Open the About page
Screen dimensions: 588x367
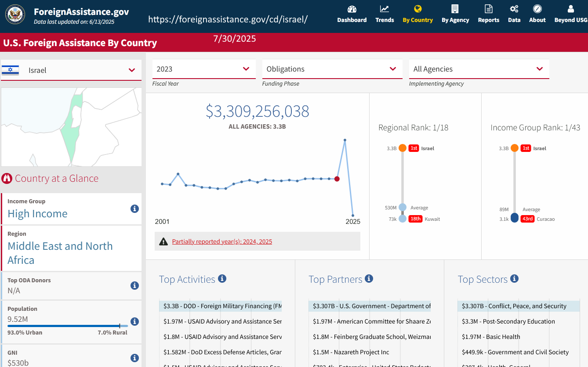click(537, 14)
